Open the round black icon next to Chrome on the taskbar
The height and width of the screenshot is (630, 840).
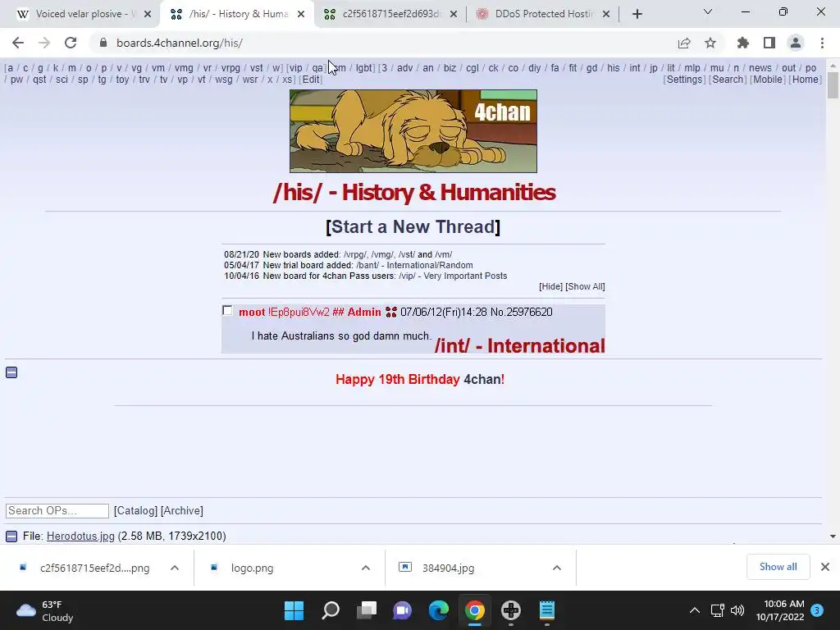click(511, 610)
